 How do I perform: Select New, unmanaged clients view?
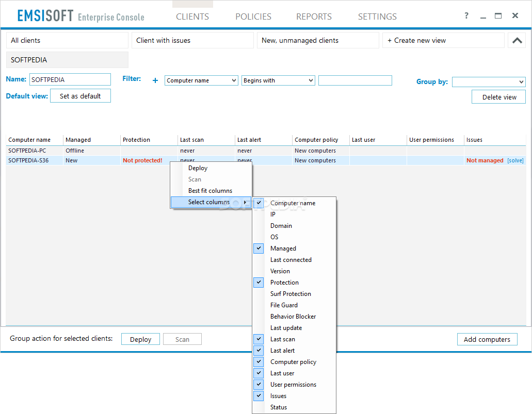318,40
